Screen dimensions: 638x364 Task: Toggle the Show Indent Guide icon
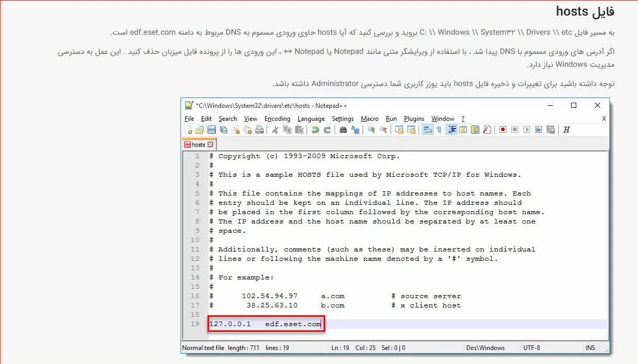click(x=451, y=130)
